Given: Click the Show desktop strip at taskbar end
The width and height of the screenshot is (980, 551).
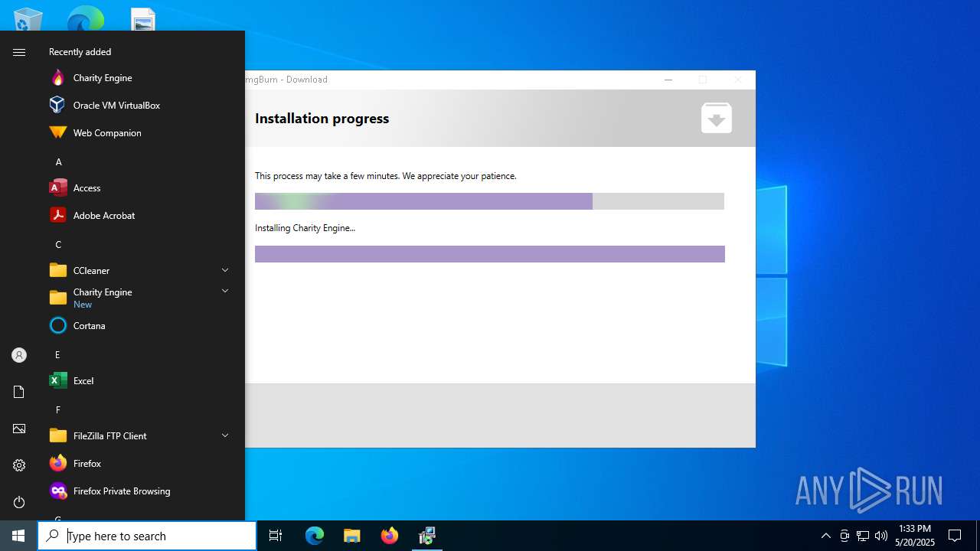Looking at the screenshot, I should pyautogui.click(x=978, y=536).
